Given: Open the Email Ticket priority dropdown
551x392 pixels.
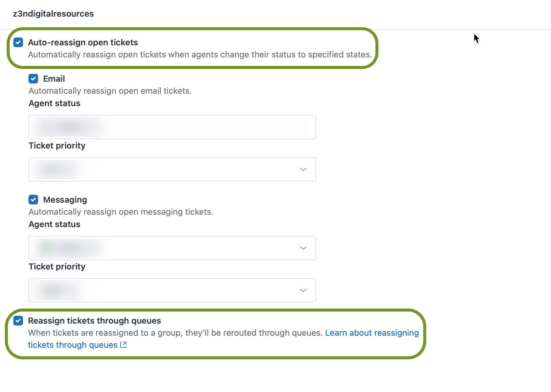Looking at the screenshot, I should [x=172, y=169].
